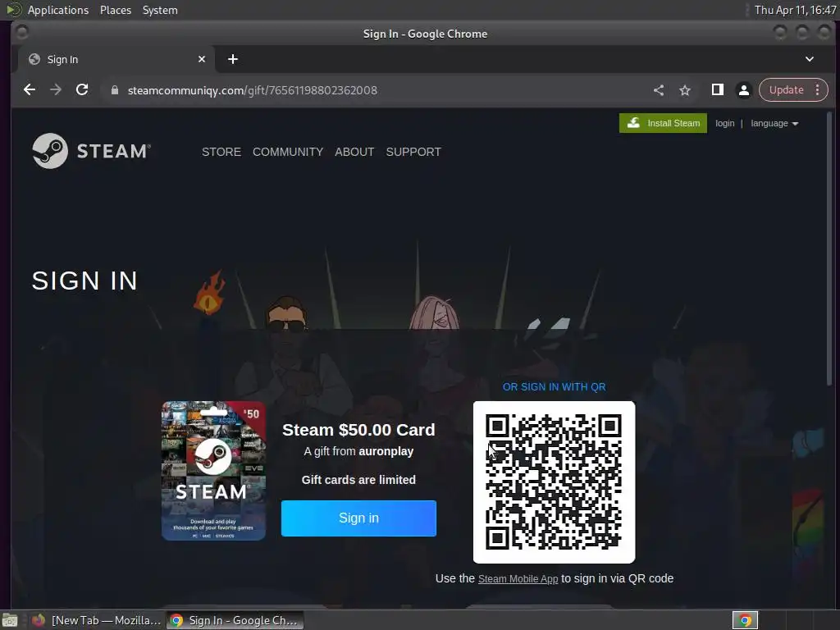Click the Update button in Chrome toolbar
This screenshot has height=630, width=840.
tap(787, 90)
